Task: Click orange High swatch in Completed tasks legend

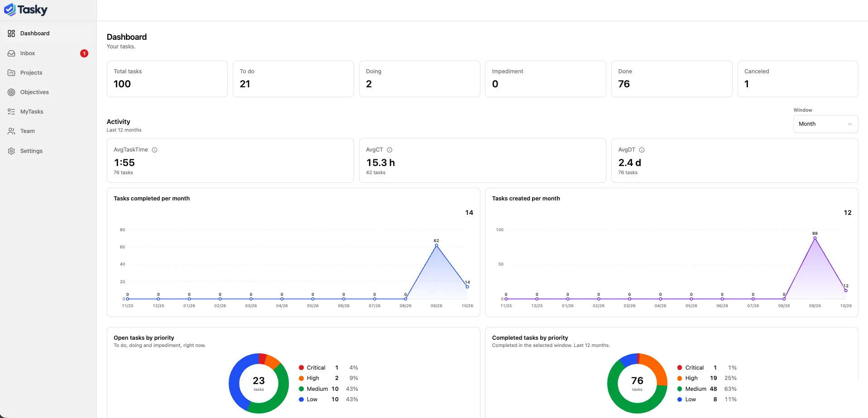Action: click(x=680, y=378)
